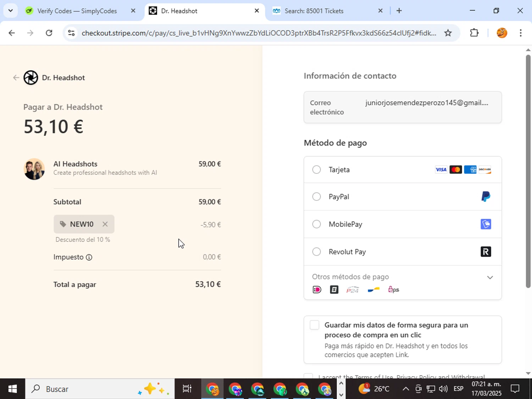The image size is (532, 399).
Task: Show hidden system tray icons
Action: pos(405,389)
